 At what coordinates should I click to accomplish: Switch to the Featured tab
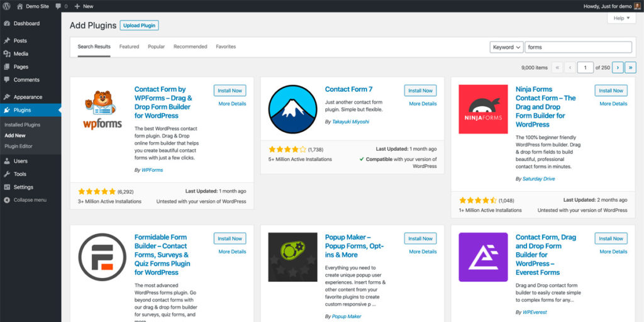pos(130,47)
